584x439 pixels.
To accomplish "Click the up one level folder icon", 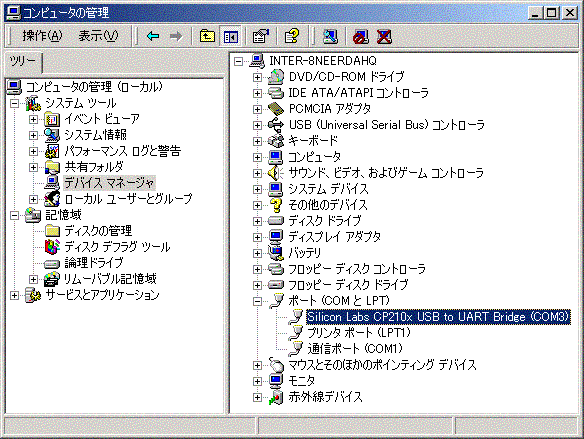I will [x=207, y=36].
